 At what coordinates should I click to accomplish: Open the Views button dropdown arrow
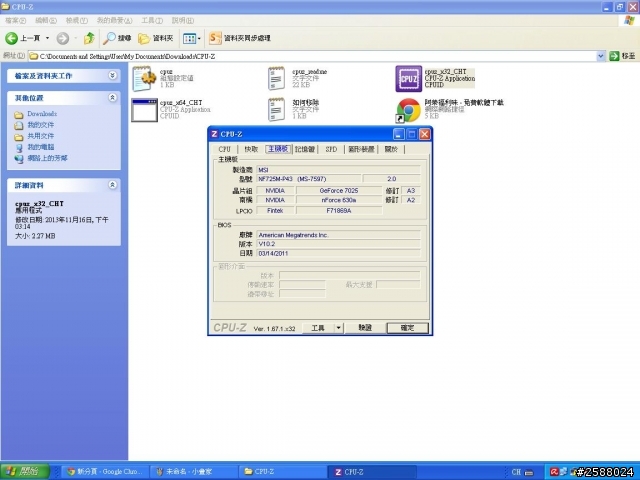pyautogui.click(x=199, y=38)
